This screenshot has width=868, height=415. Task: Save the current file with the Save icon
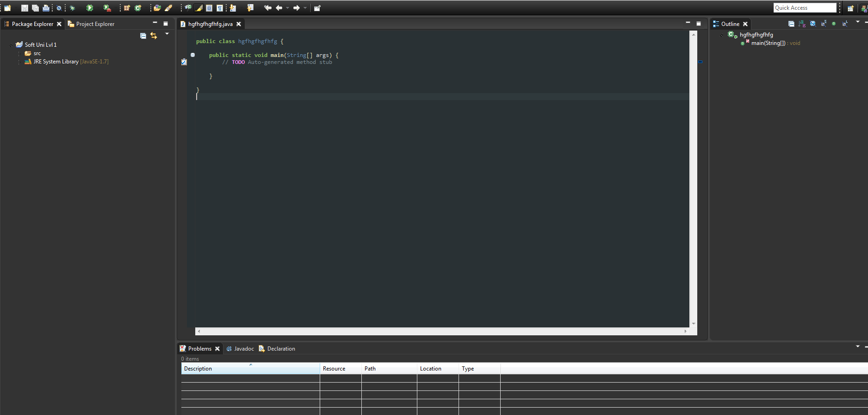pos(25,8)
